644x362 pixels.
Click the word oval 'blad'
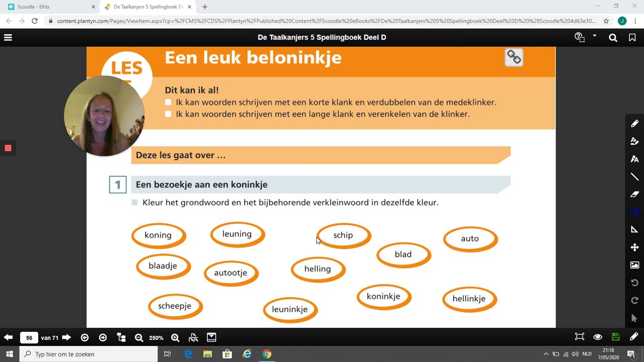click(404, 255)
